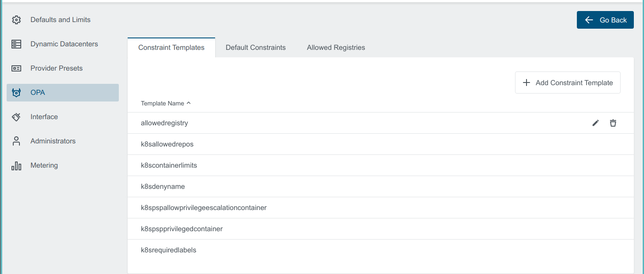
Task: Edit allowedregistry with the pencil icon
Action: 595,123
